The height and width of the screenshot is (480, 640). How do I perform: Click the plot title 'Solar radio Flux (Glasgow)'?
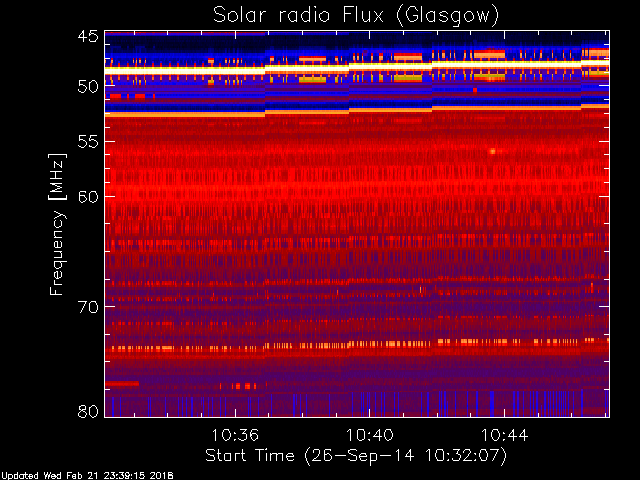pyautogui.click(x=355, y=14)
